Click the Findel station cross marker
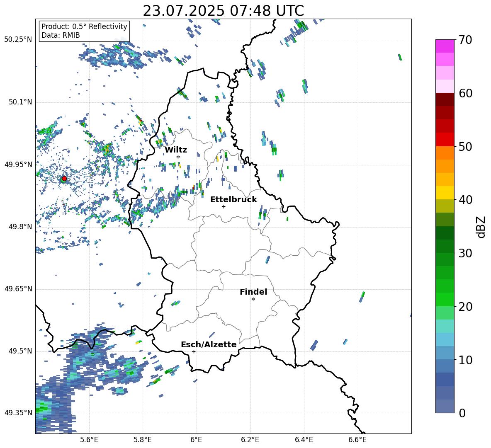The image size is (491, 448). coord(253,299)
